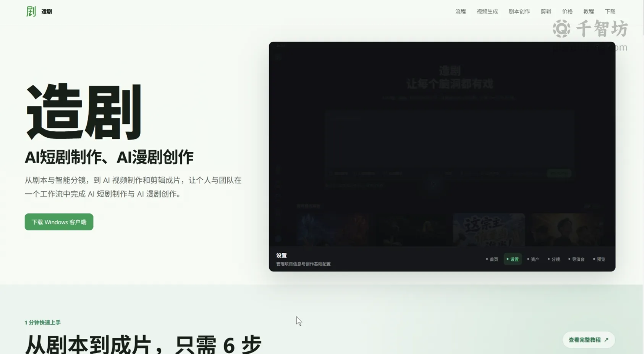
Task: Show the 分镜 preview tab
Action: click(554, 259)
